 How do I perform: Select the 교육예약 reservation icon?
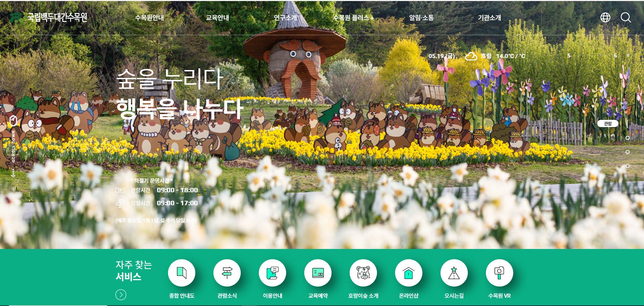[318, 273]
